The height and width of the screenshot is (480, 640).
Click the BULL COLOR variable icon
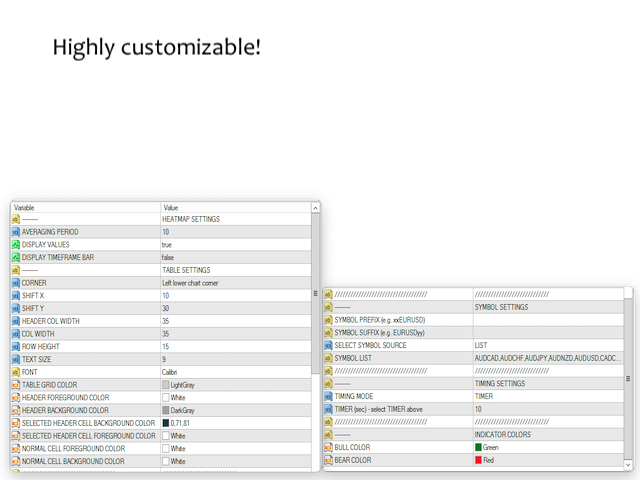tap(328, 448)
